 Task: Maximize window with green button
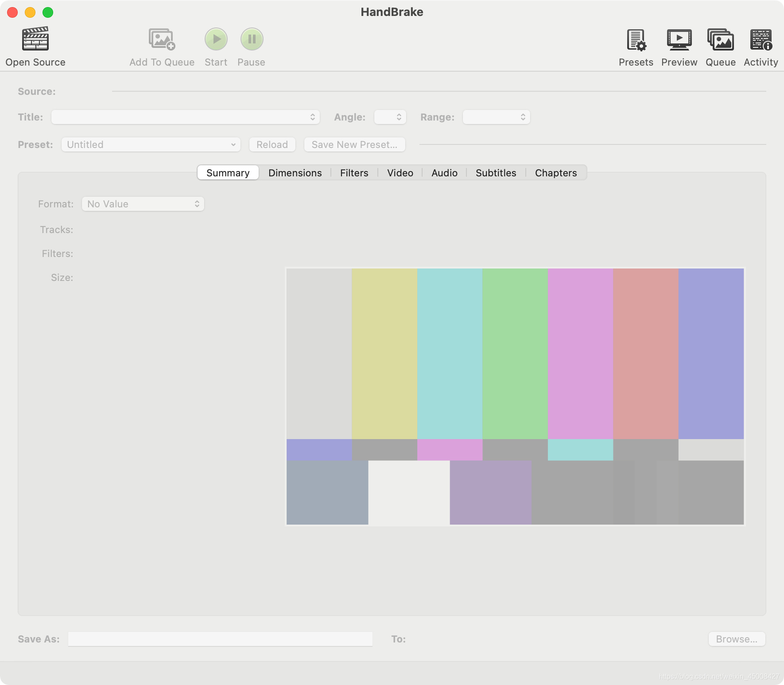pos(48,12)
